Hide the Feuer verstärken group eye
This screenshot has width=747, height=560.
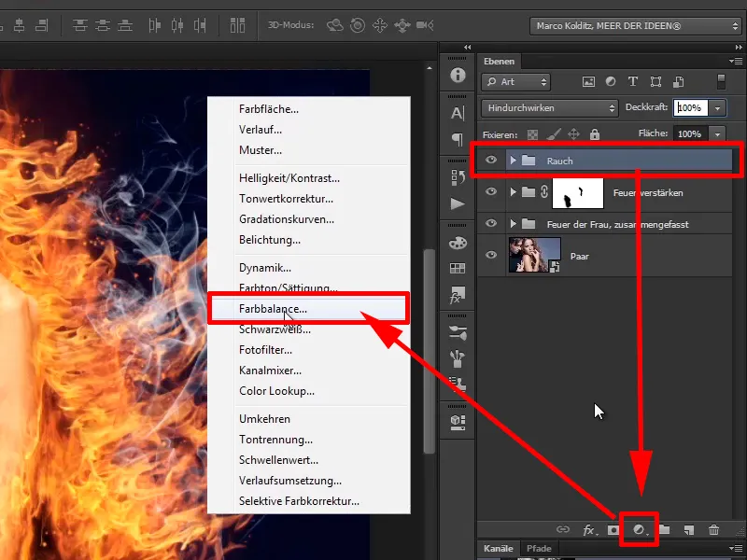click(491, 191)
